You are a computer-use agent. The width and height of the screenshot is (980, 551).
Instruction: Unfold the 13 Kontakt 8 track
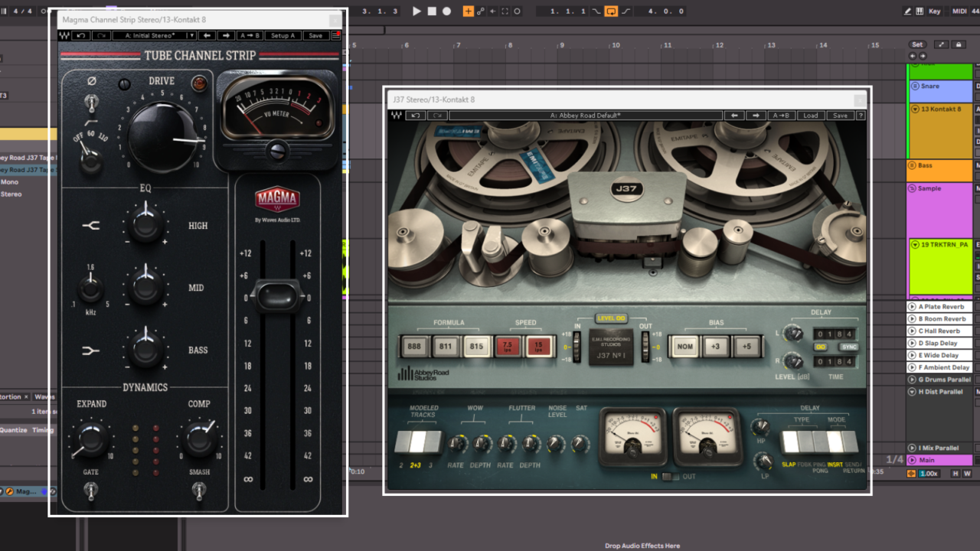coord(915,109)
